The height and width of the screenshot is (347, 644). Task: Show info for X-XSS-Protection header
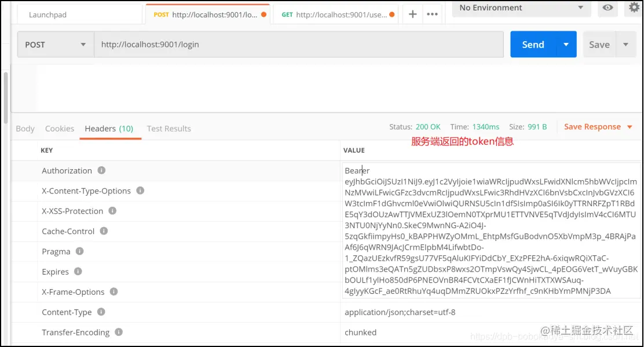click(112, 211)
